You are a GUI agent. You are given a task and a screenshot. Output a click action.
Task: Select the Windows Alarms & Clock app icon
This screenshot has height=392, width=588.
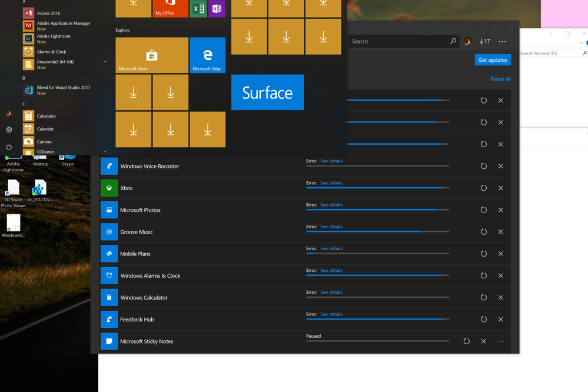(109, 275)
